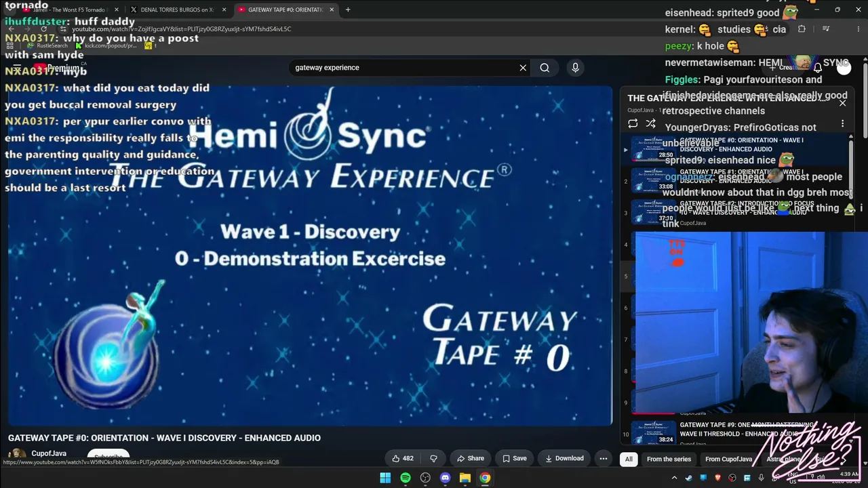
Task: Open Chrome extensions puzzle icon
Action: point(802,29)
